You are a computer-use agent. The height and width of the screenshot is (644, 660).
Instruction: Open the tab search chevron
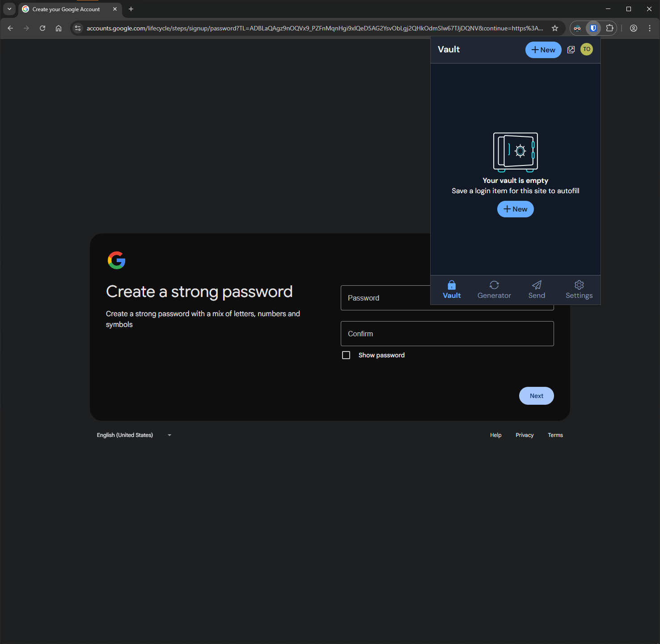click(9, 9)
